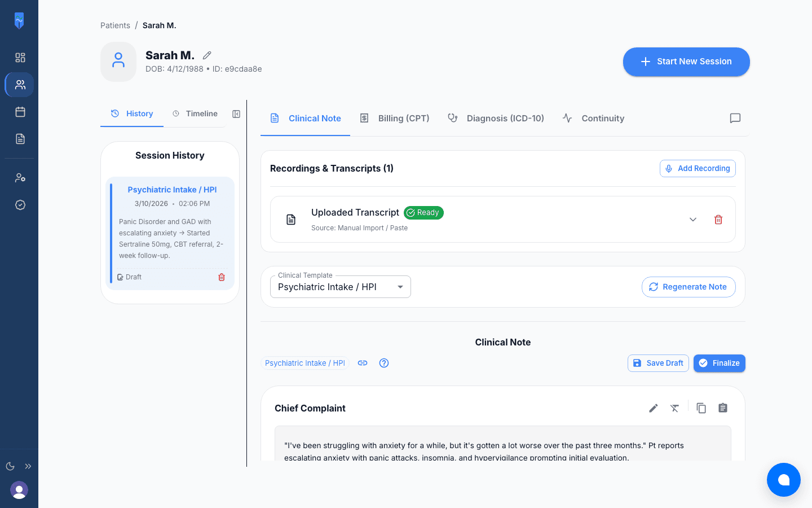Select the History tab
This screenshot has height=508, width=812.
pos(132,113)
